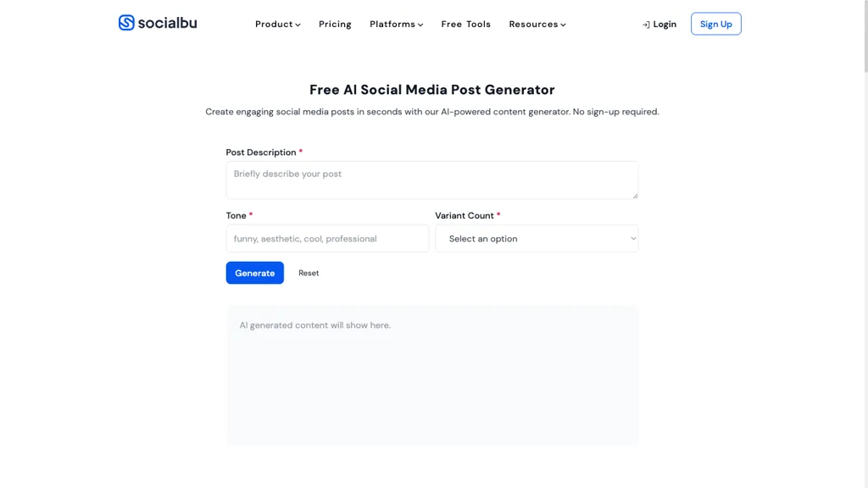Navigate to Free Tools
Viewport: 868px width, 488px height.
[465, 24]
